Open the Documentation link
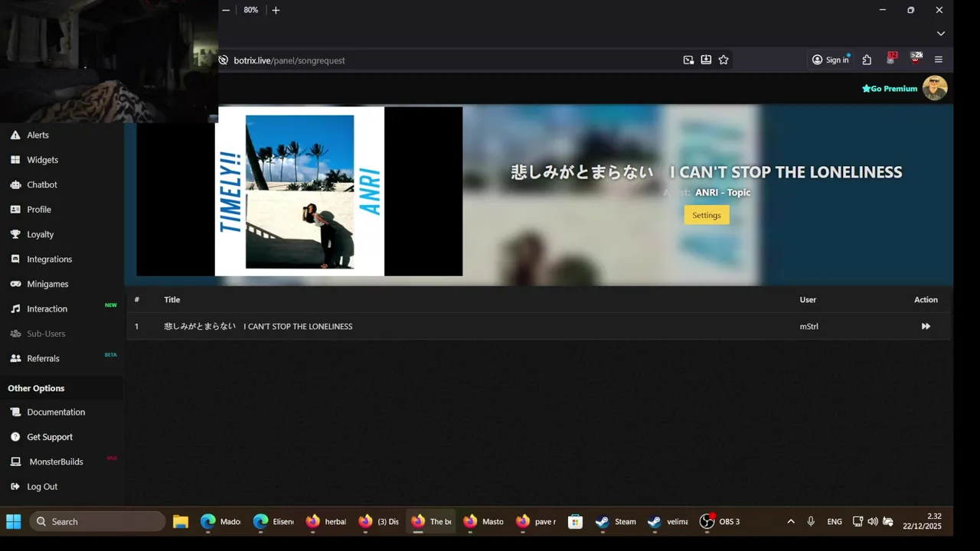The width and height of the screenshot is (980, 551). [x=56, y=412]
